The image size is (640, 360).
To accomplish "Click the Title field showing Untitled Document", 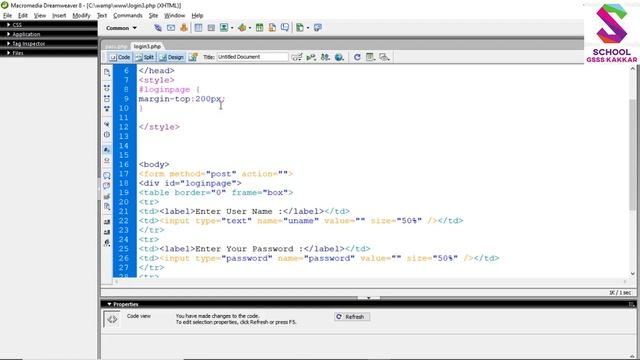I will pyautogui.click(x=252, y=57).
